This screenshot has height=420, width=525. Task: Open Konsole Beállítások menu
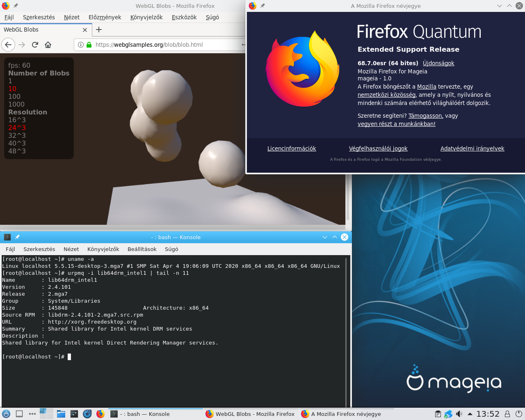point(142,249)
